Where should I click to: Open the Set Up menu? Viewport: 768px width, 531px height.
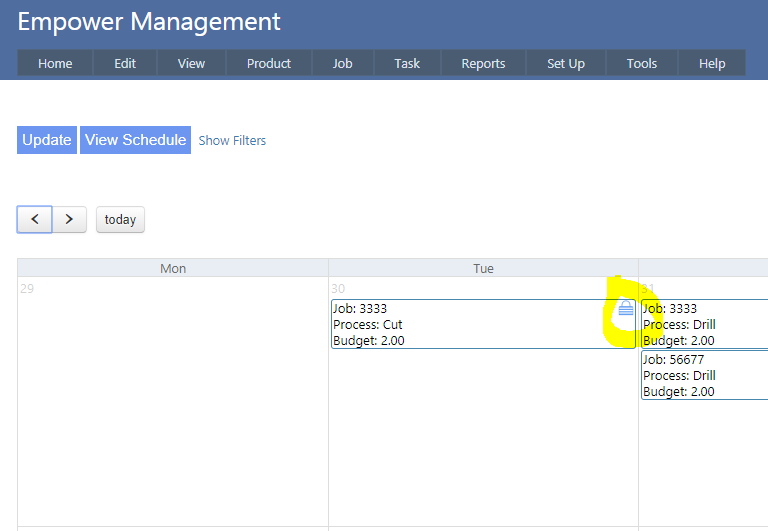tap(565, 63)
